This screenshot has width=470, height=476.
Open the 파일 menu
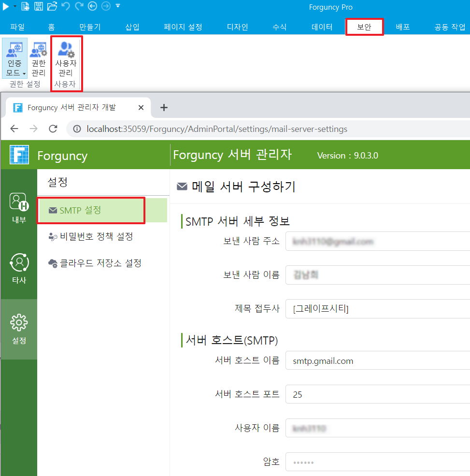click(x=17, y=27)
